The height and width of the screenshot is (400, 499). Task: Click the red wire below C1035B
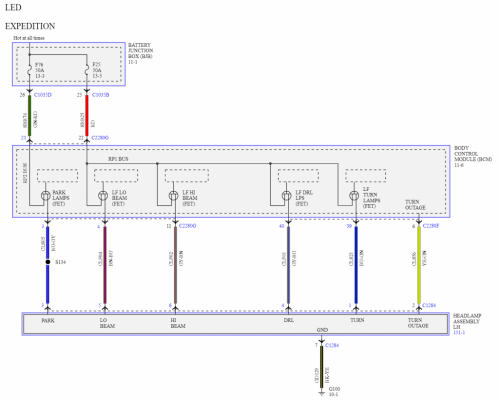tap(87, 115)
